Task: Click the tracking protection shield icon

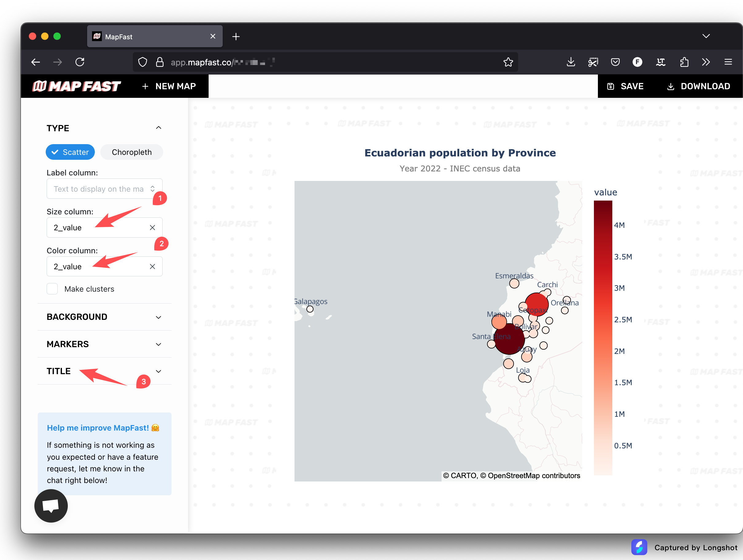Action: (x=143, y=62)
